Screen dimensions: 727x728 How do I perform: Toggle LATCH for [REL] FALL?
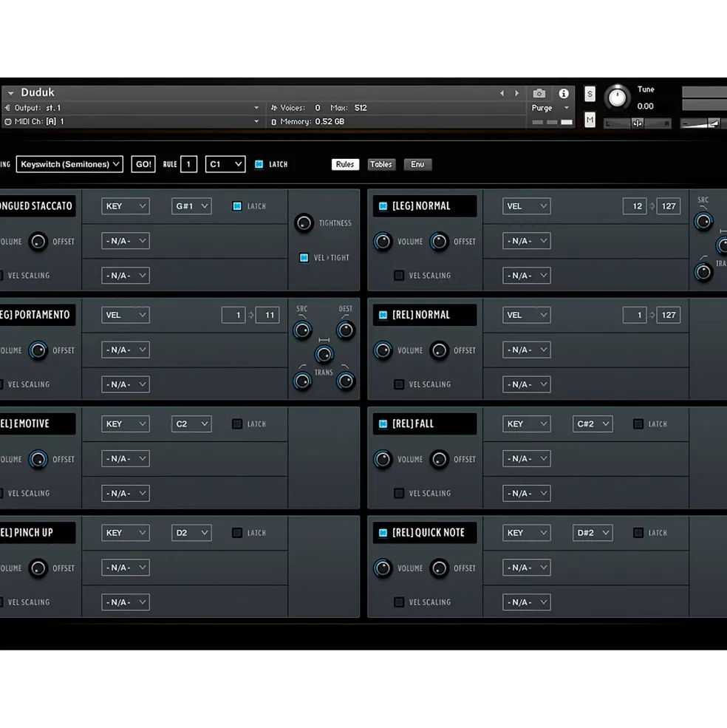(x=638, y=424)
